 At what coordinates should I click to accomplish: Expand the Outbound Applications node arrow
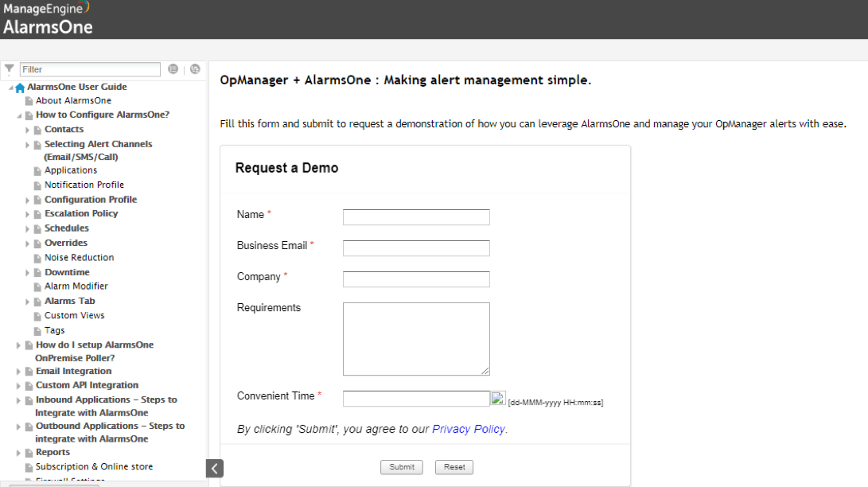pyautogui.click(x=19, y=427)
